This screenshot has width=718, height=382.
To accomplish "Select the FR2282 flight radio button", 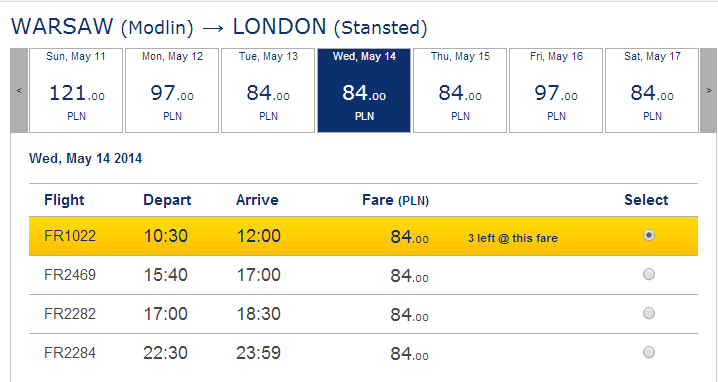I will [x=648, y=313].
